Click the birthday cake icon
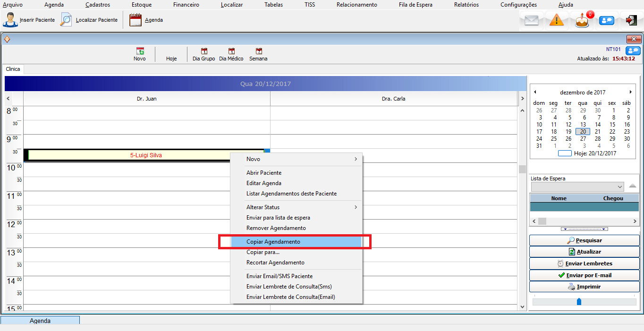Screen dimensions: 644x331 click(582, 21)
